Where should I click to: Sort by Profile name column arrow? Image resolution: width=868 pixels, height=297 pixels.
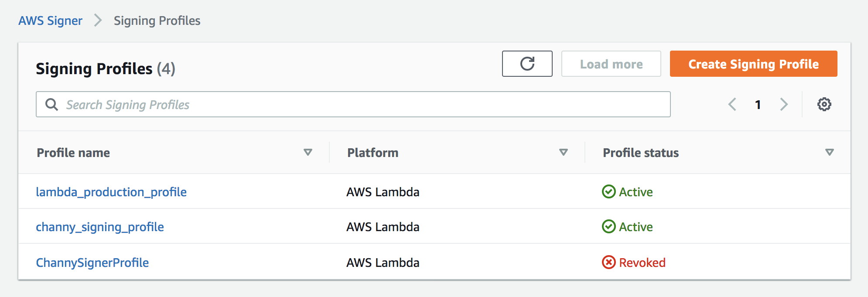[x=308, y=152]
